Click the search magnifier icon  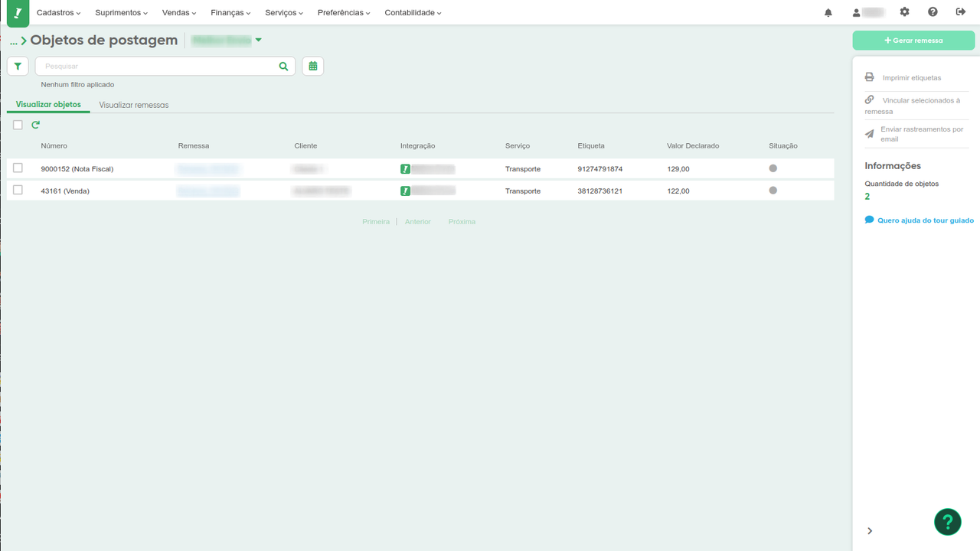(283, 67)
